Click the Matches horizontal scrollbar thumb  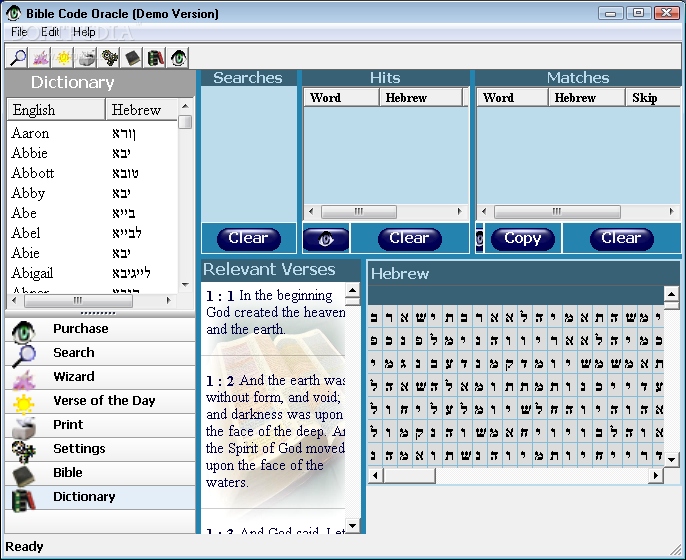point(557,212)
